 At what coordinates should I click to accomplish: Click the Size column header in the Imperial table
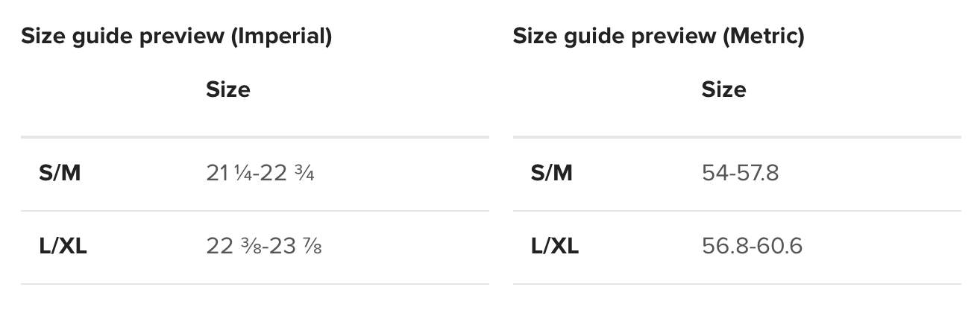pyautogui.click(x=228, y=90)
